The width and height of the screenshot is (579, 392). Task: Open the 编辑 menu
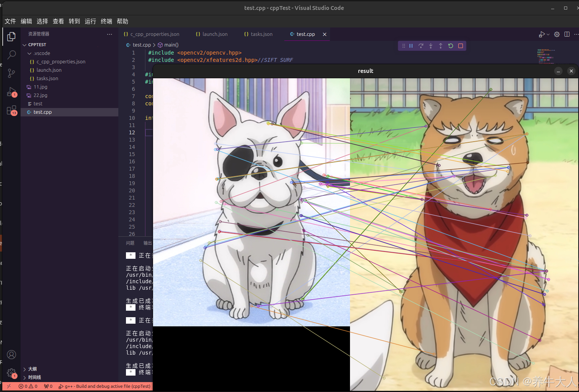26,21
